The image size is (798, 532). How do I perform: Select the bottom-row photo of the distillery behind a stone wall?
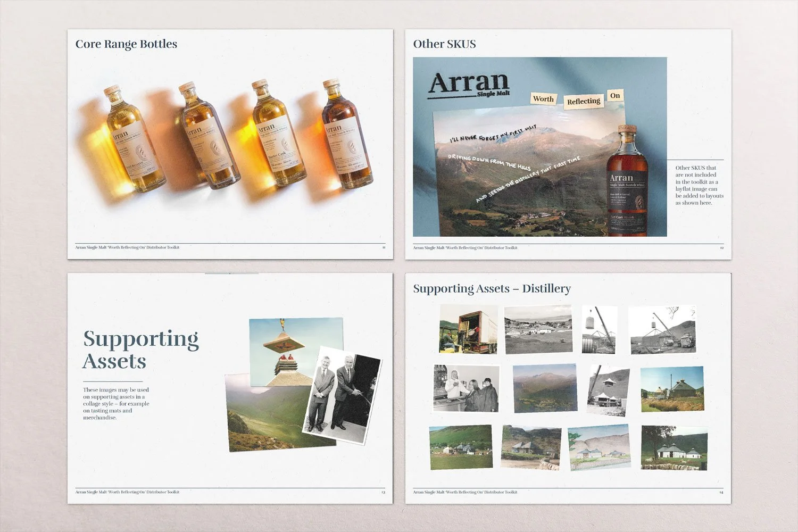pos(531,447)
